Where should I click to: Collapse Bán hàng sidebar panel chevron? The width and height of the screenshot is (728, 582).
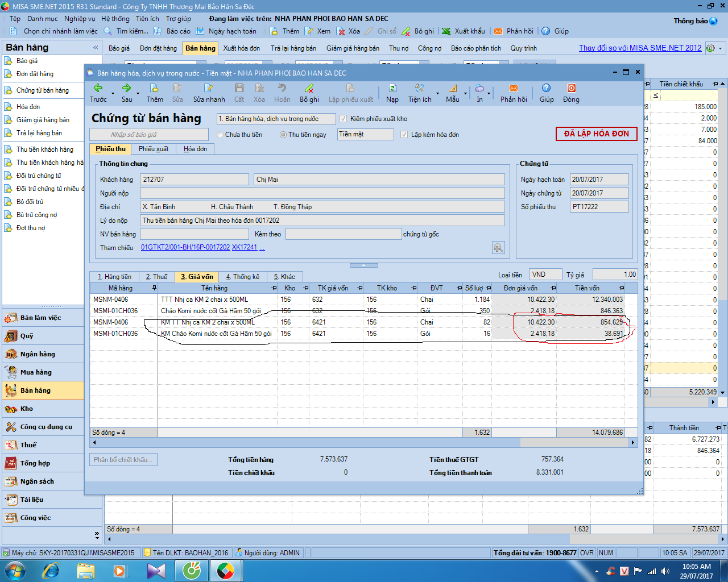point(96,48)
